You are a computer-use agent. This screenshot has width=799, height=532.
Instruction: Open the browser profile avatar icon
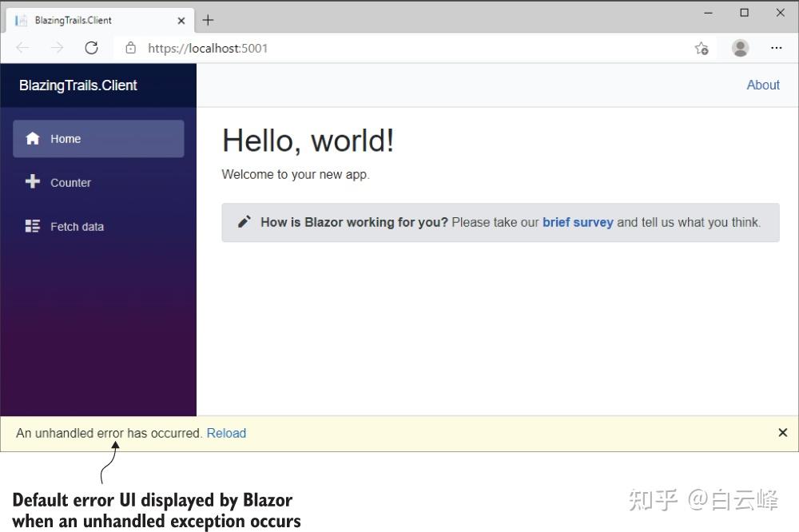pos(740,48)
